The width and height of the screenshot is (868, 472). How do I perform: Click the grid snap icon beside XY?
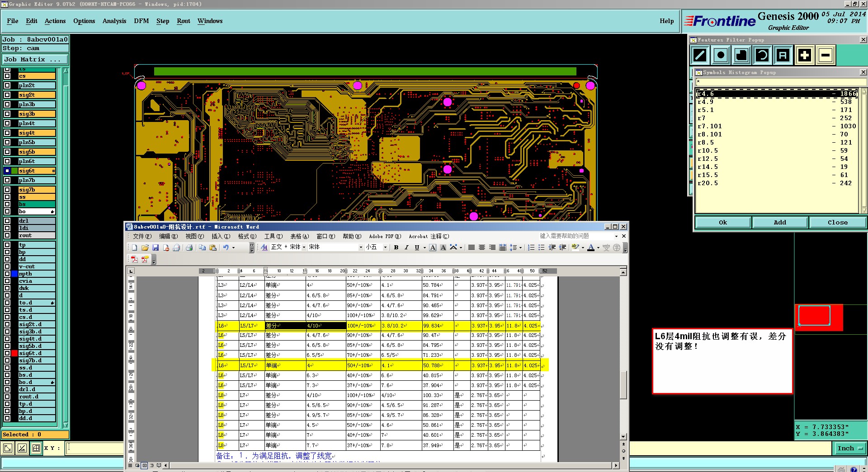coord(36,448)
